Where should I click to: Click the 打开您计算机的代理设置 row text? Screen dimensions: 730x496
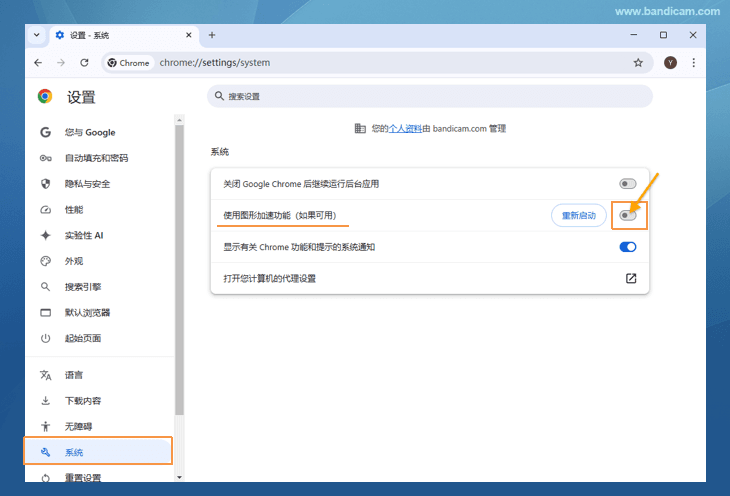270,279
